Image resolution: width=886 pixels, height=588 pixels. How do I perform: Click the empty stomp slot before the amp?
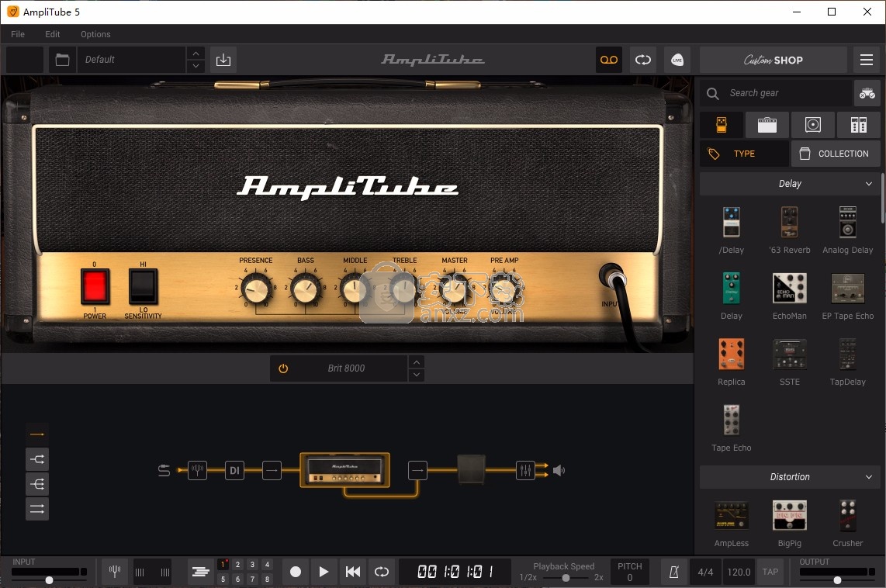[272, 470]
